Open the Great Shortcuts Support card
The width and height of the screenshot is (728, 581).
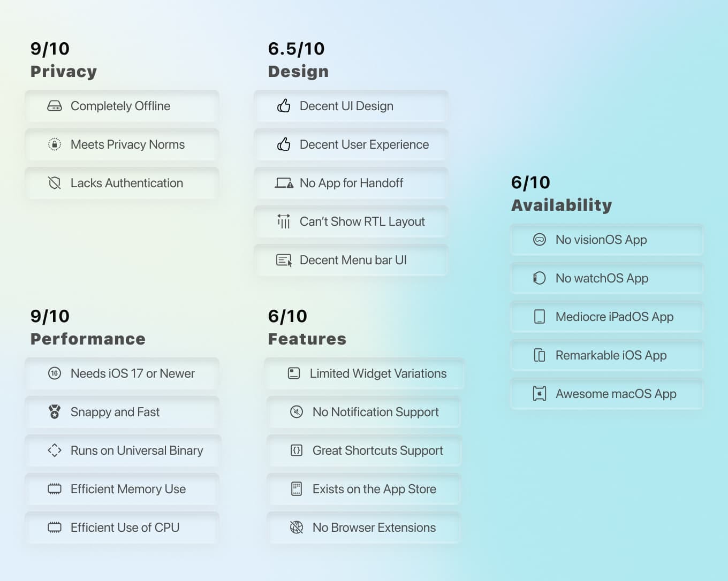(364, 450)
